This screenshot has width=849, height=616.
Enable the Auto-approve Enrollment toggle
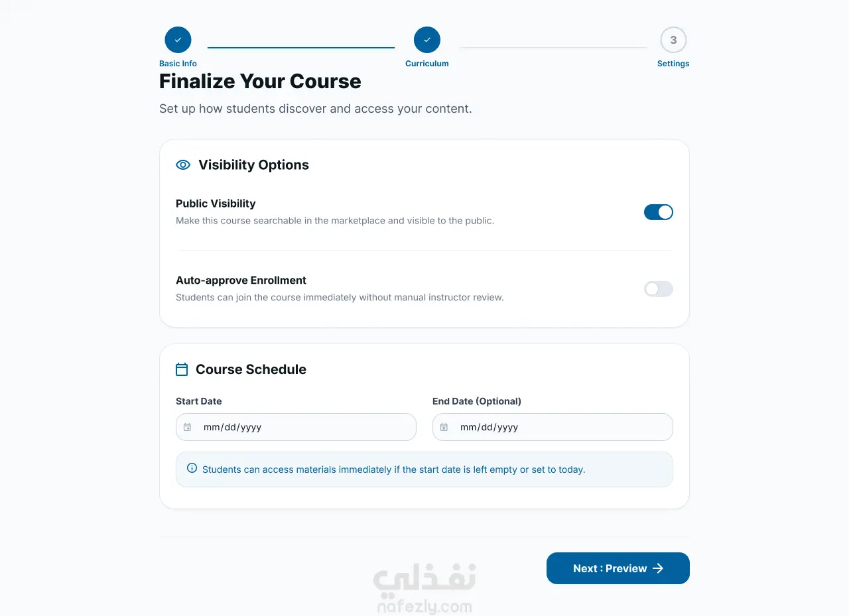(659, 289)
